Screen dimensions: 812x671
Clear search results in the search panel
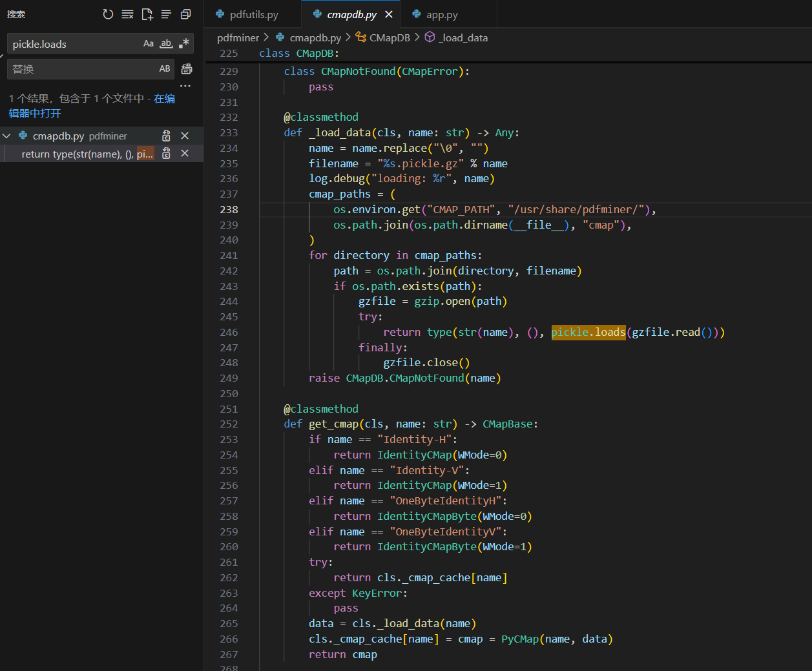pos(127,14)
